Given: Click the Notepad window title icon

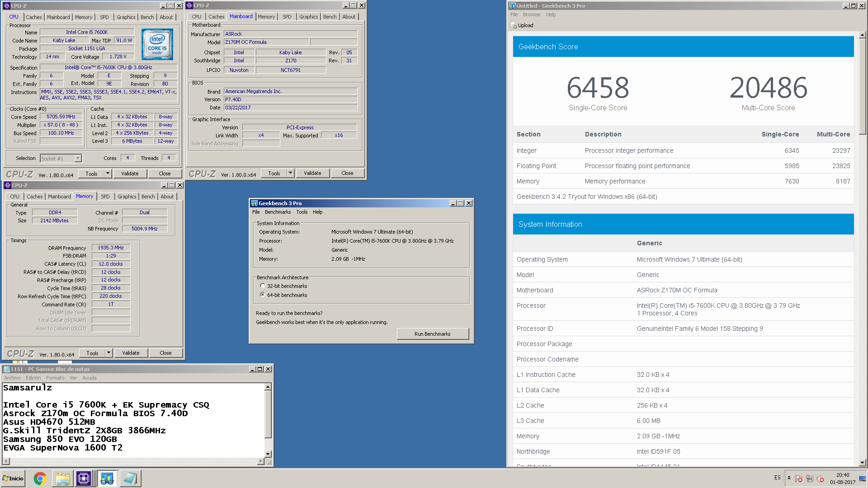Looking at the screenshot, I should (x=6, y=369).
